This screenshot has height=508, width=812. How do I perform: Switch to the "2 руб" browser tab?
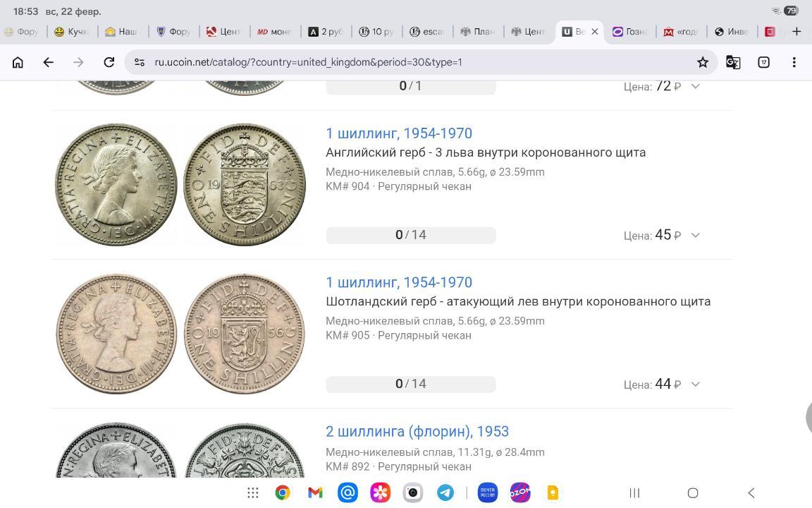click(326, 31)
